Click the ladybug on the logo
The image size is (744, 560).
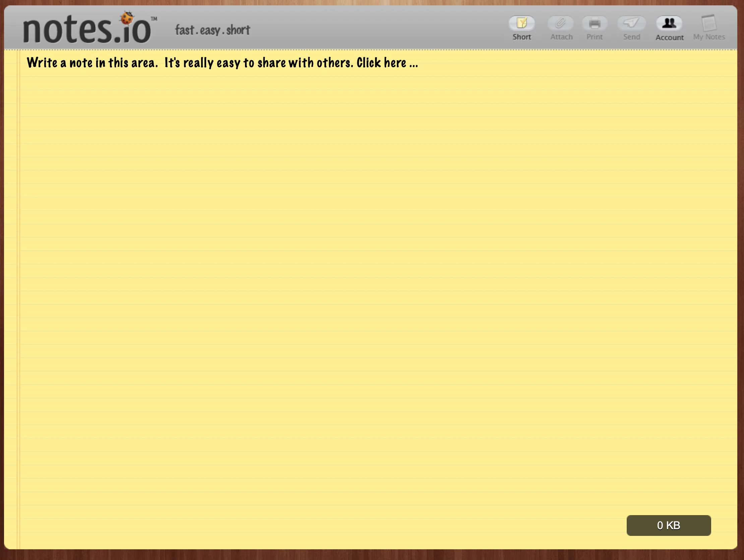127,18
